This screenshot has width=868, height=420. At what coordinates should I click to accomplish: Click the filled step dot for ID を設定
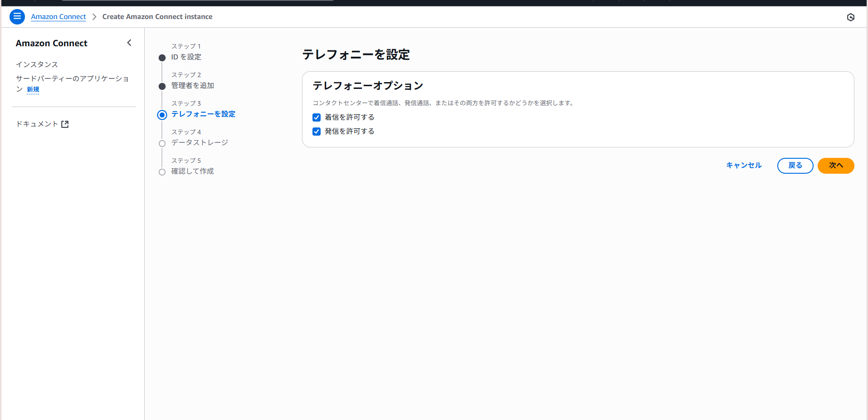tap(162, 58)
